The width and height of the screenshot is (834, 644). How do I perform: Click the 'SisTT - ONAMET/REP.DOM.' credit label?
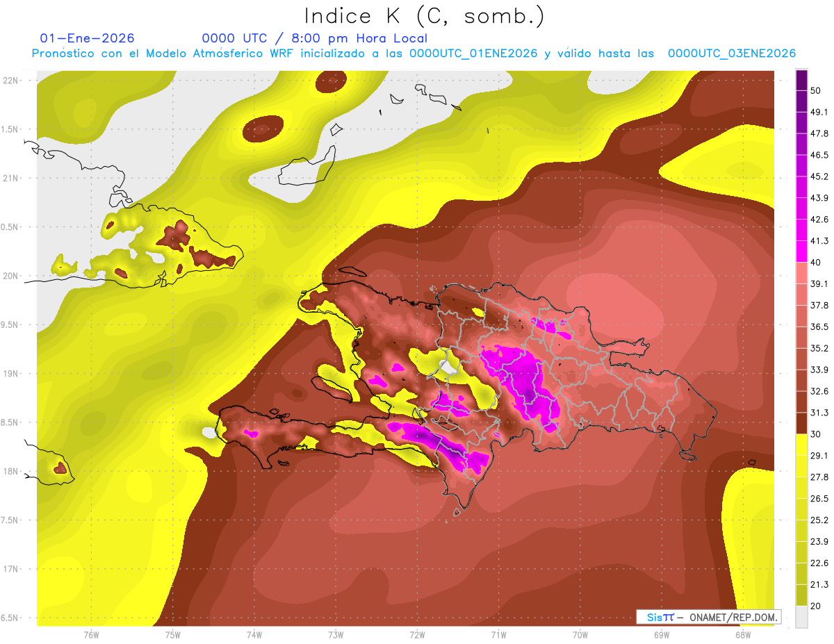709,617
